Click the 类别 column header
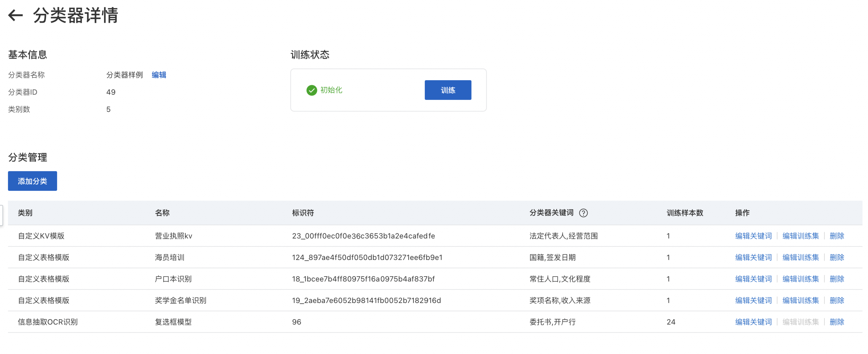Viewport: 868px width, 354px height. [x=25, y=213]
